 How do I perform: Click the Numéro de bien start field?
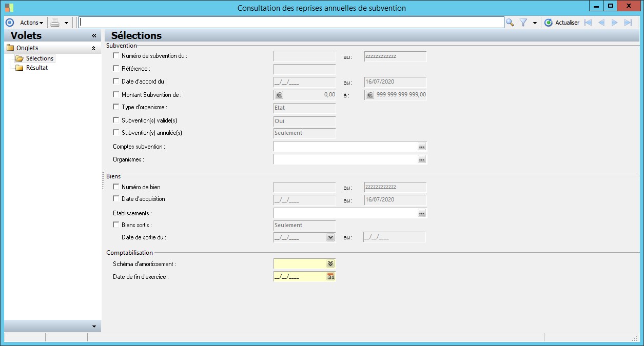click(305, 187)
